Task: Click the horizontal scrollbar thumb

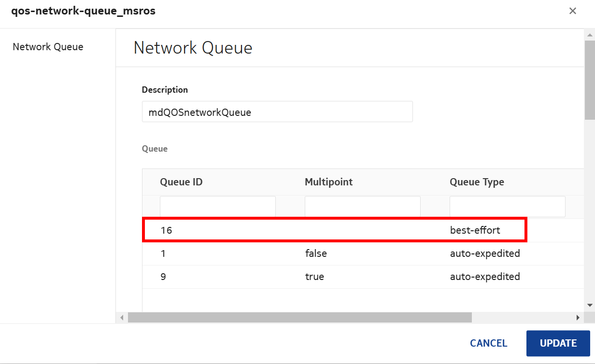Action: (299, 318)
